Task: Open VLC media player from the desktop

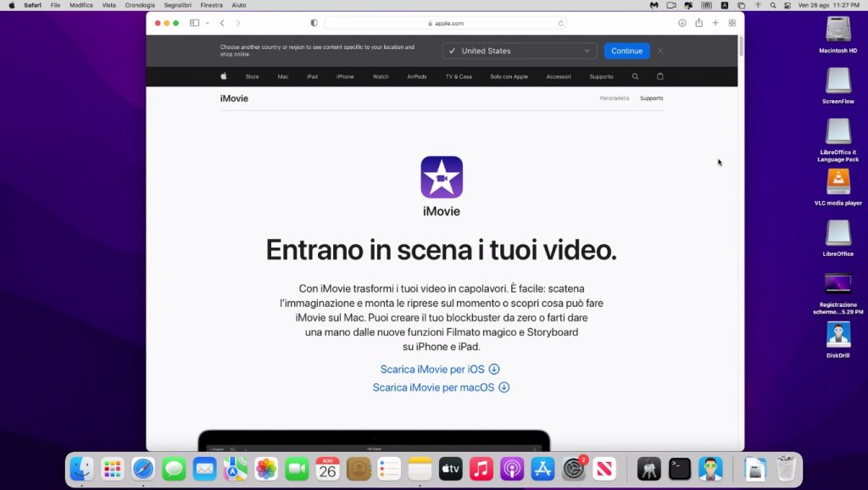Action: [x=837, y=182]
